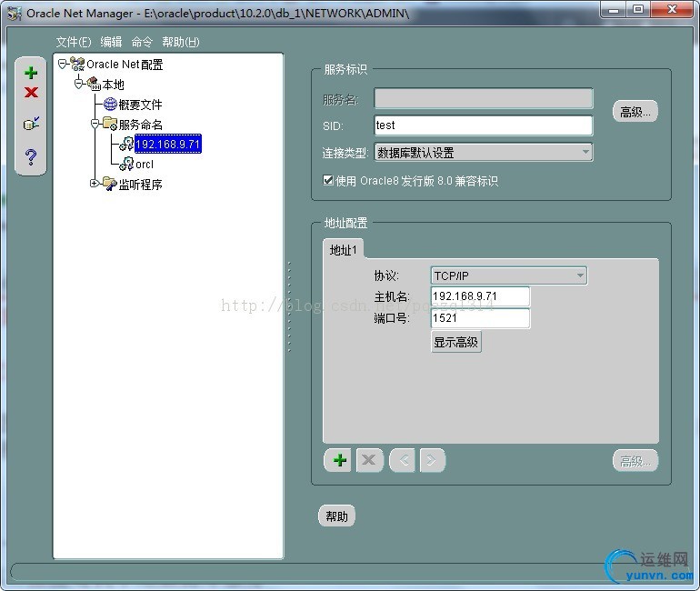Screen dimensions: 700x591
Task: Click the SID input field containing test
Action: 484,125
